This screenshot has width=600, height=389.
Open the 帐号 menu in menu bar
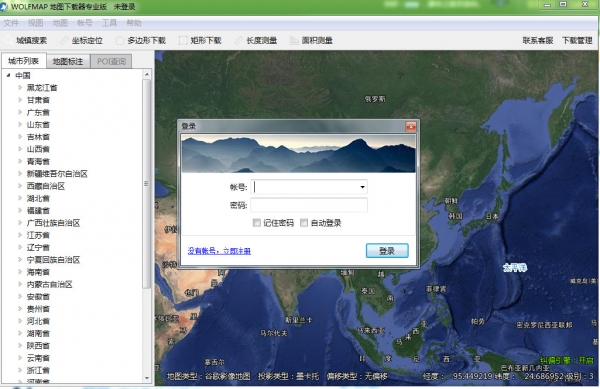[85, 23]
